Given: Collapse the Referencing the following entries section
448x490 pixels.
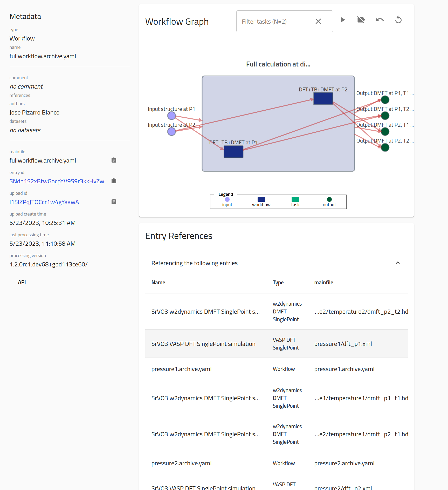Looking at the screenshot, I should click(x=397, y=263).
